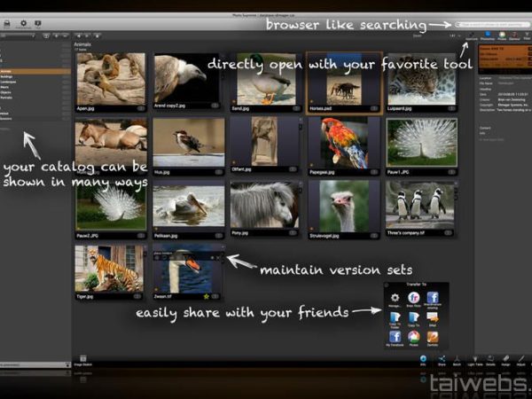Open Preferences via the gear icon
This screenshot has height=399, width=532.
pyautogui.click(x=23, y=23)
